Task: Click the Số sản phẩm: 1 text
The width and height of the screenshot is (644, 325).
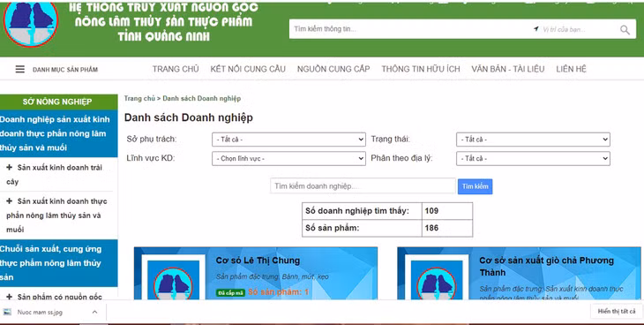Action: (x=278, y=292)
